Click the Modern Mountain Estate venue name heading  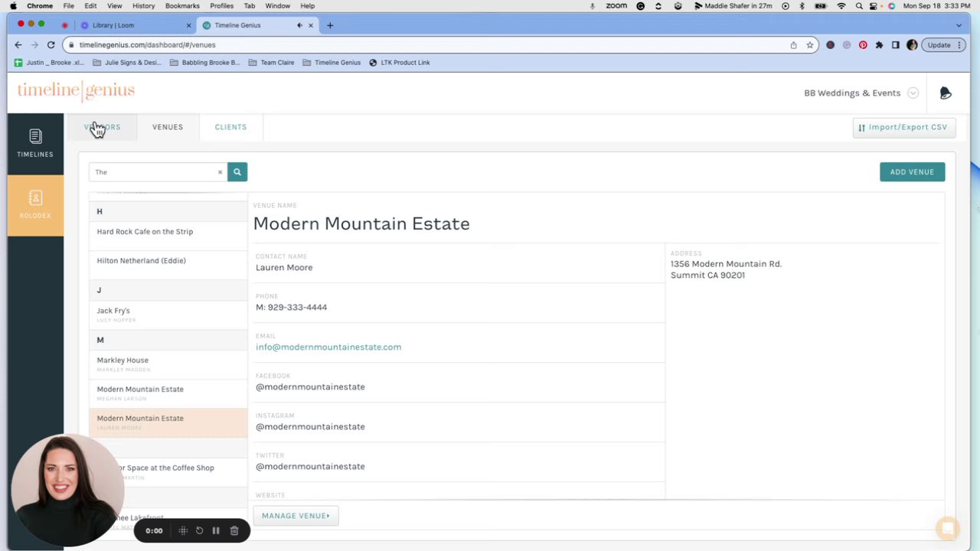(x=361, y=223)
